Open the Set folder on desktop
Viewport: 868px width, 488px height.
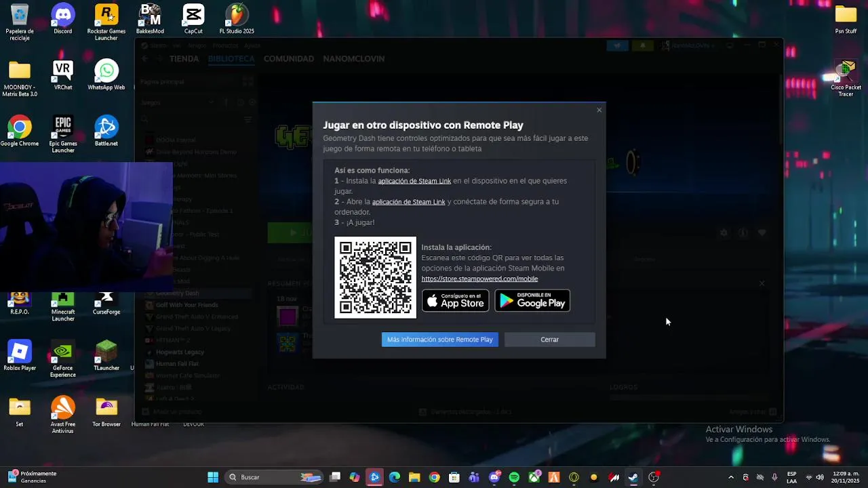20,411
